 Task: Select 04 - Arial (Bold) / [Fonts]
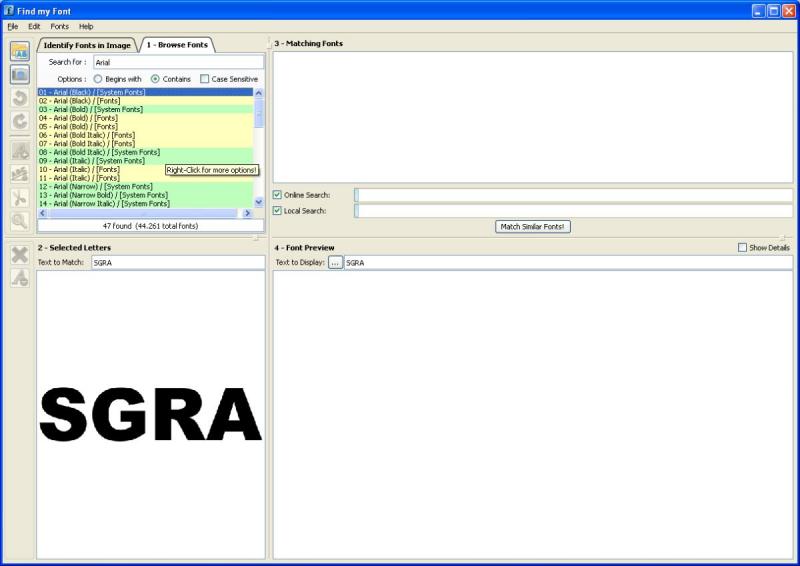tap(145, 118)
